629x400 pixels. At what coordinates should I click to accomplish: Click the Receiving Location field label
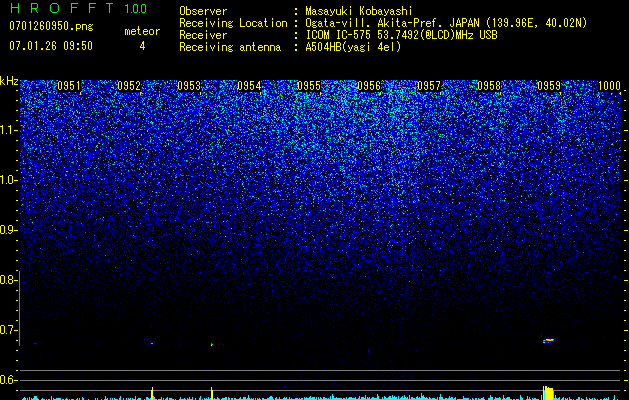pyautogui.click(x=233, y=23)
